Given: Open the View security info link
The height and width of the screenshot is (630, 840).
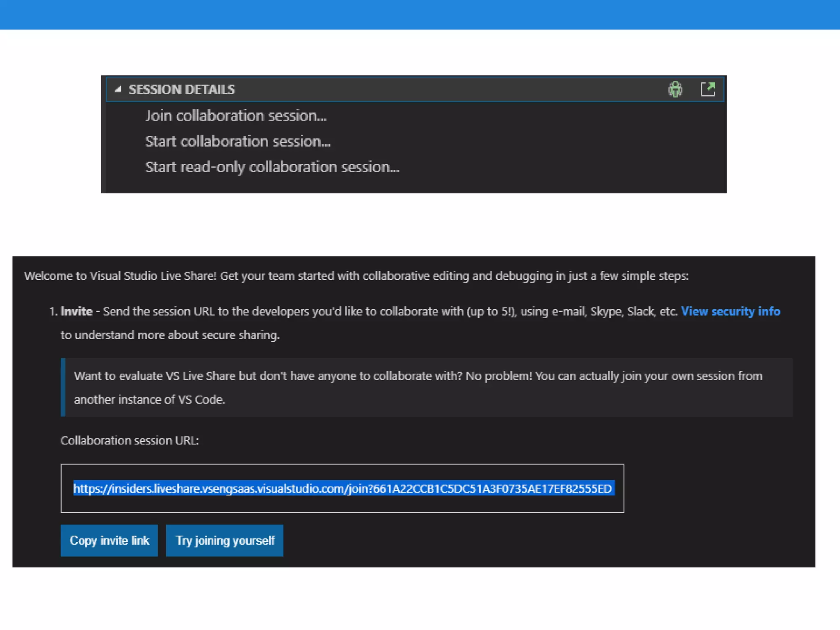Looking at the screenshot, I should pos(730,311).
